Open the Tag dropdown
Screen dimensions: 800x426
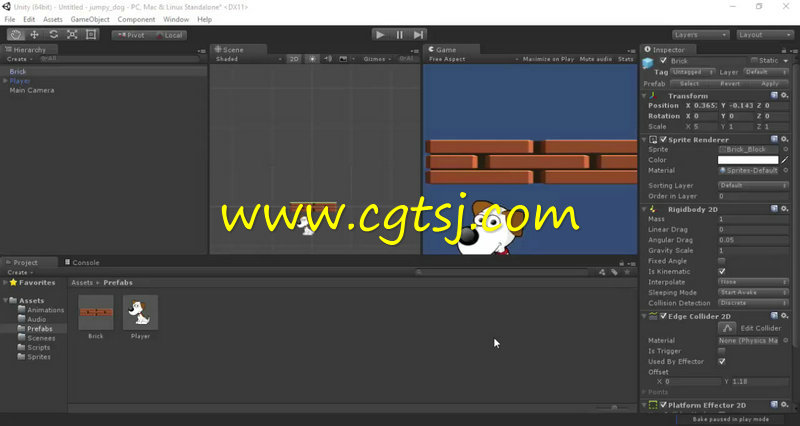[692, 72]
